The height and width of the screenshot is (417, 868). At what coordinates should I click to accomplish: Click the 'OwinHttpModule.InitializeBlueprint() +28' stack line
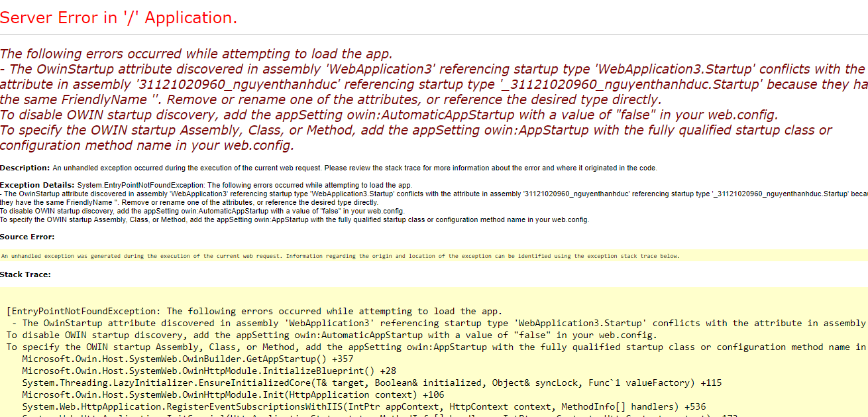[209, 371]
